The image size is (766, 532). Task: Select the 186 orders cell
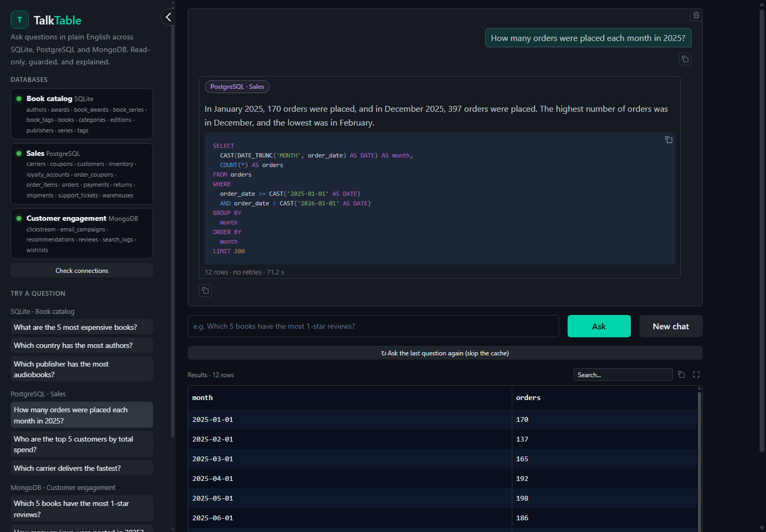coord(604,518)
